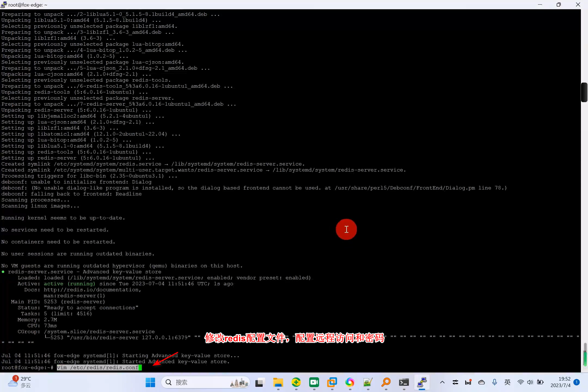This screenshot has height=392, width=588.
Task: Open the weather widget showing 29°C
Action: pos(20,382)
